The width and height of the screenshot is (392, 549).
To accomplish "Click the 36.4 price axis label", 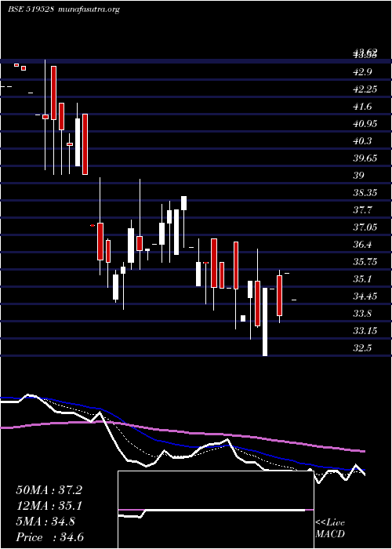I will (x=363, y=245).
